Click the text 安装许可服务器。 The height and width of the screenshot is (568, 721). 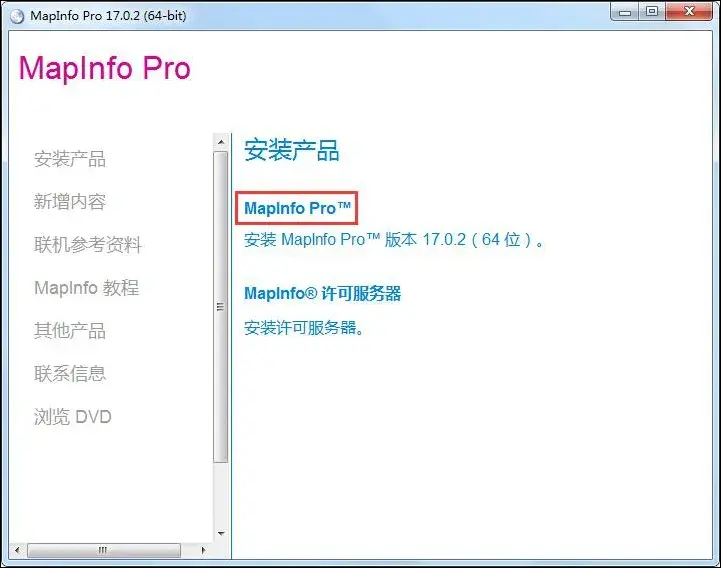[304, 327]
